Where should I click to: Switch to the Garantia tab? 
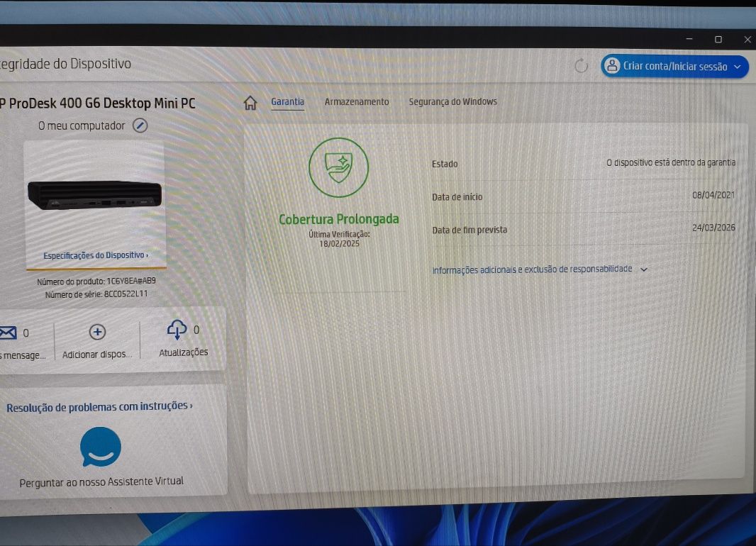tap(287, 101)
